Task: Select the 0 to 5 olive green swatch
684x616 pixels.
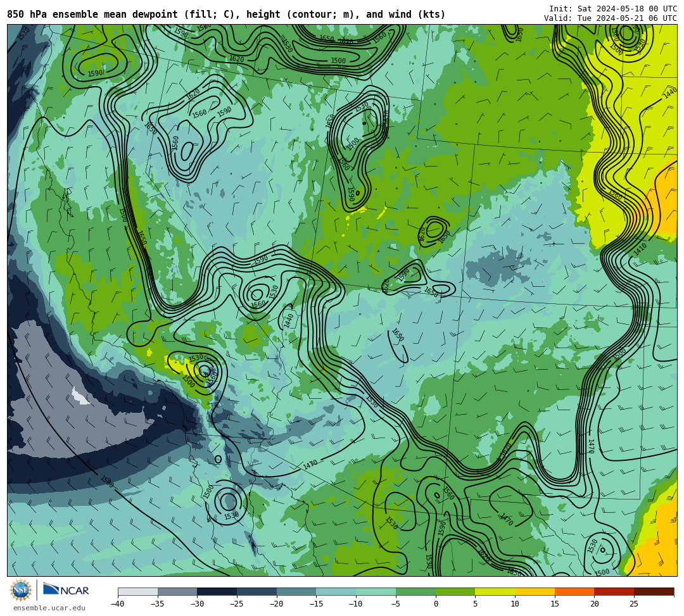Action: 455,591
